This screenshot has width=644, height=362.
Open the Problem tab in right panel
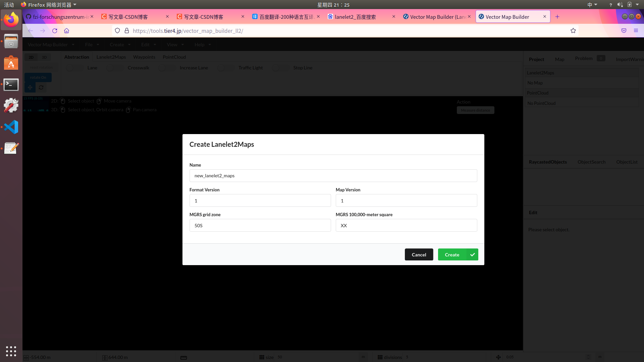(590, 58)
